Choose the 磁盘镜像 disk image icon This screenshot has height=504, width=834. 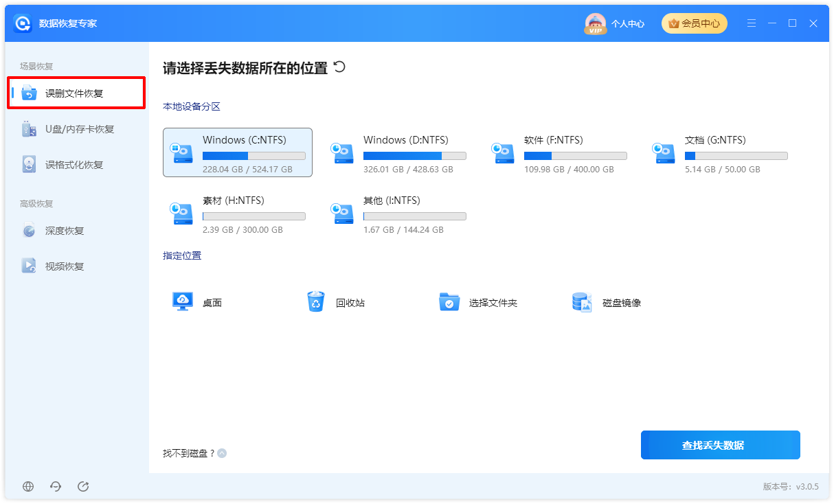pyautogui.click(x=582, y=302)
